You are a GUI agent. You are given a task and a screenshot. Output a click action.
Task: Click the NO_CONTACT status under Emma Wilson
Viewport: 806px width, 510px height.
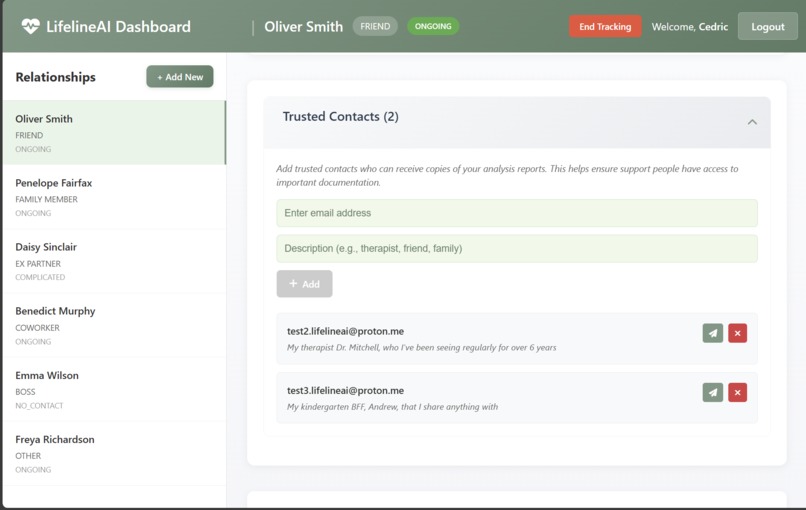pyautogui.click(x=39, y=406)
